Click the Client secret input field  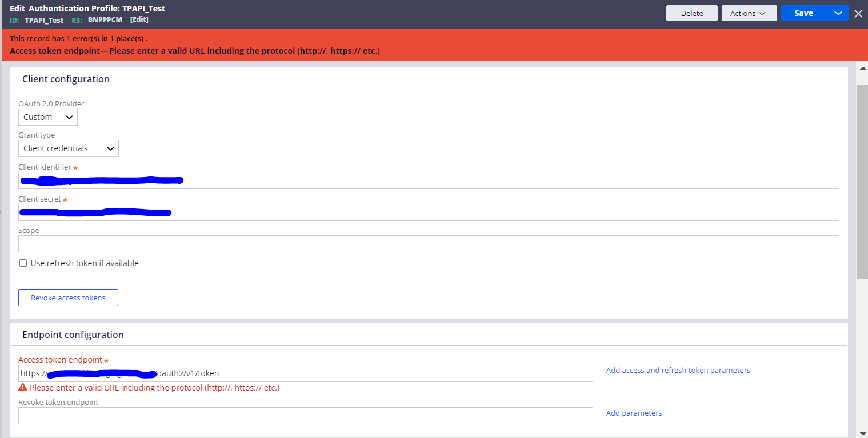429,212
